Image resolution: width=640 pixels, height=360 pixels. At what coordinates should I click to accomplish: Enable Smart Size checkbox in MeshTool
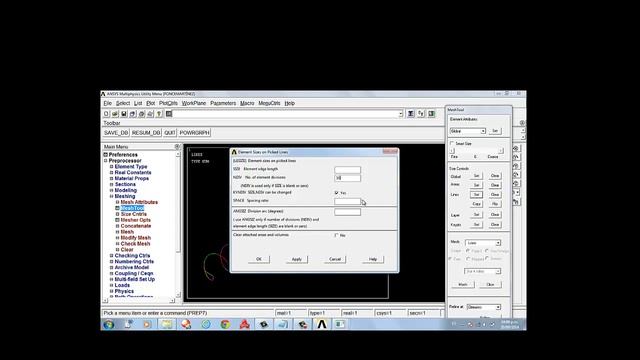coord(452,144)
